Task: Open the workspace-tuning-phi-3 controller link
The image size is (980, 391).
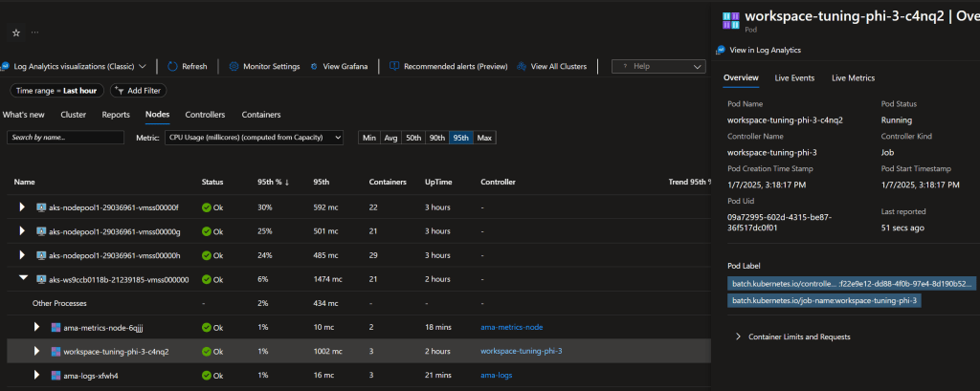Action: click(x=521, y=352)
